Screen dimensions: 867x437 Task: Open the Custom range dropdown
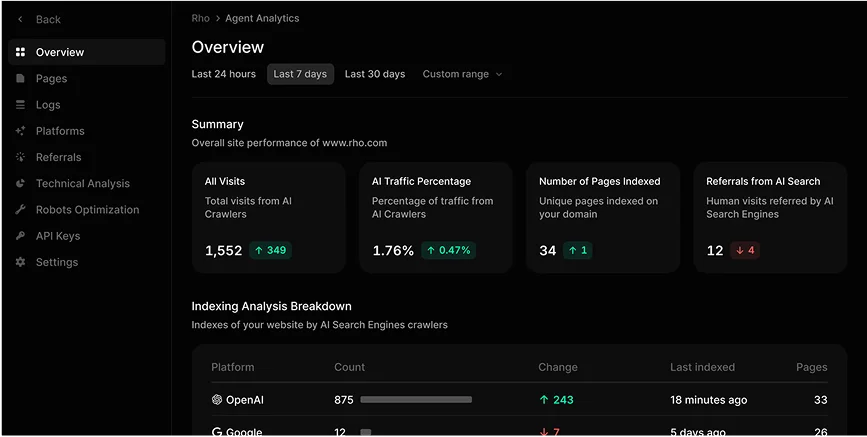coord(462,74)
